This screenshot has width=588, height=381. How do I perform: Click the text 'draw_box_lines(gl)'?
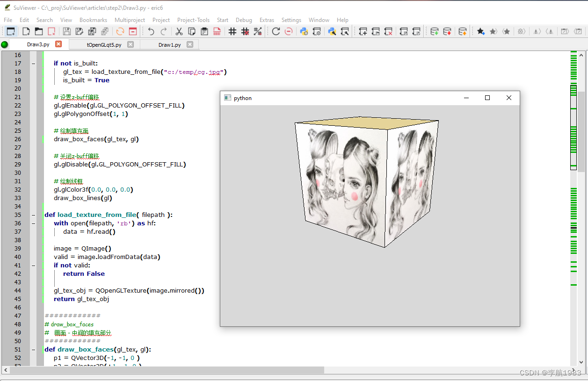[83, 198]
